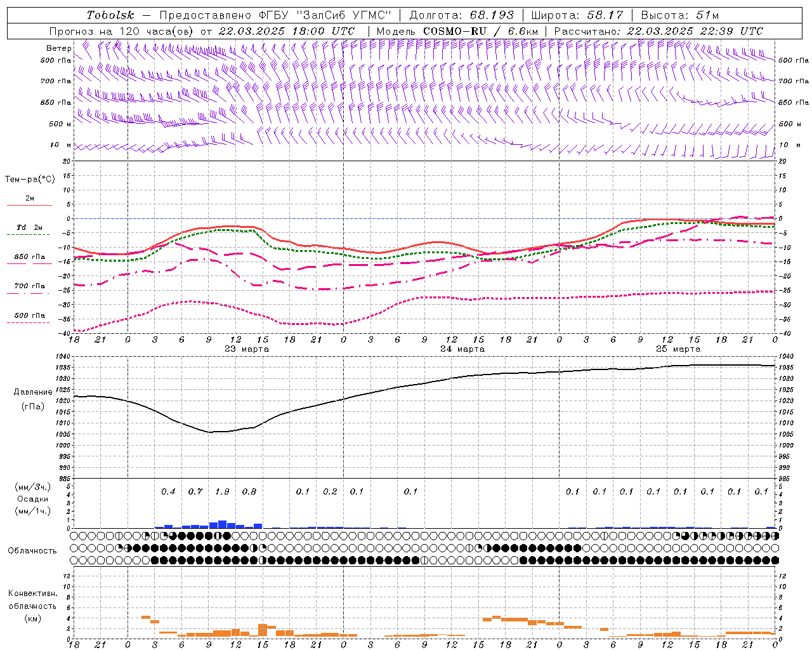Click the Тем-ра(°C) axis label
Viewport: 812px width, 650px height.
click(30, 179)
